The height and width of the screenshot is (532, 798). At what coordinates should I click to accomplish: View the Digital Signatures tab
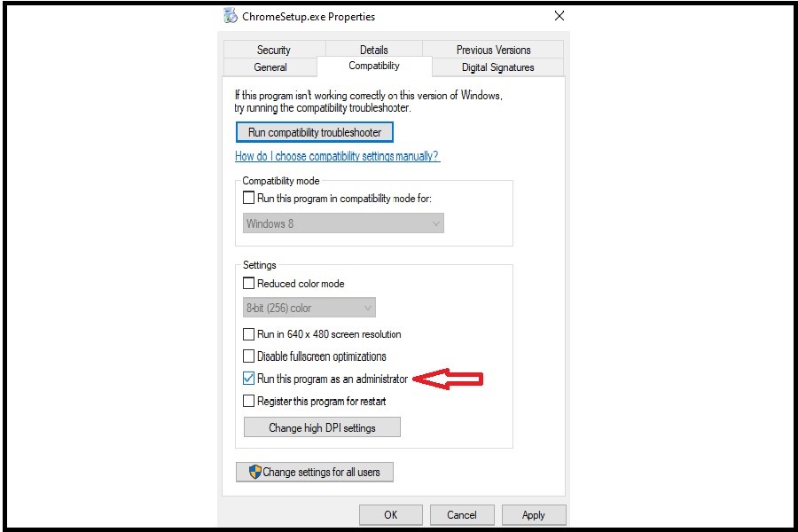click(x=497, y=67)
